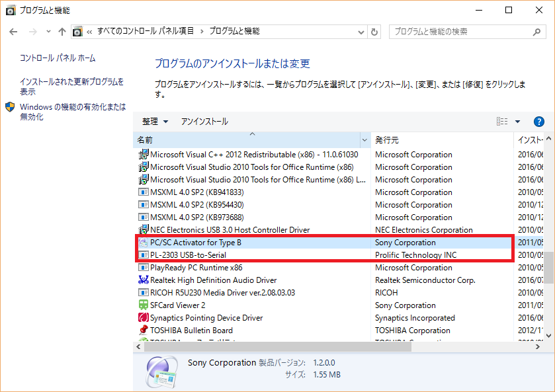555x392 pixels.
Task: Select the MSXML 4.0 SP2 (KB941833) icon
Action: point(144,192)
